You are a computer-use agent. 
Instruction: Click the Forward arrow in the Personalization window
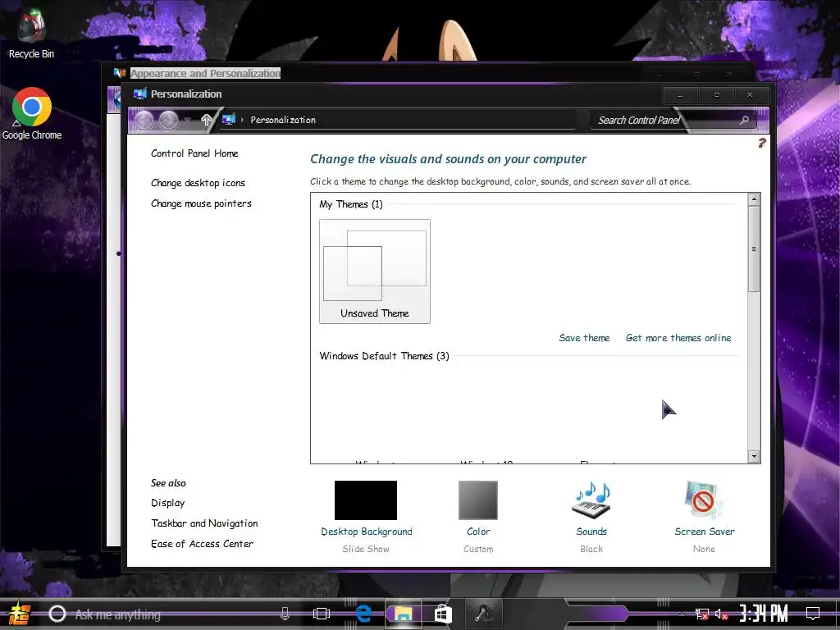168,120
